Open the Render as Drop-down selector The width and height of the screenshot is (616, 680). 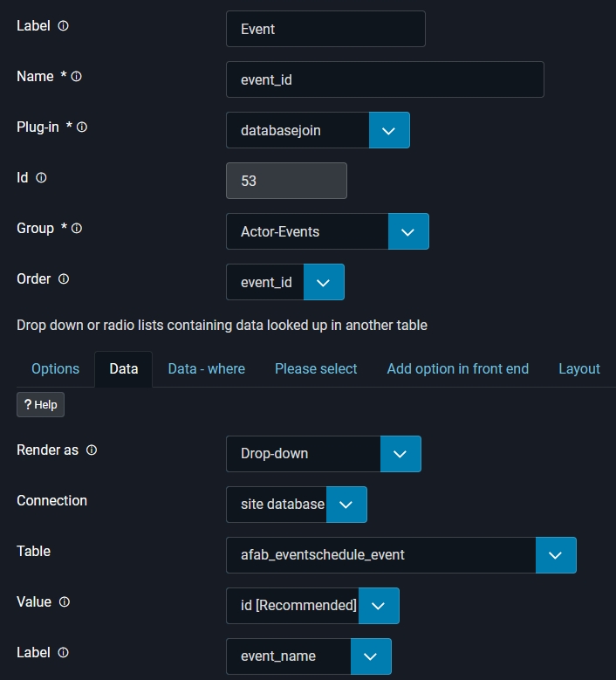(x=400, y=454)
